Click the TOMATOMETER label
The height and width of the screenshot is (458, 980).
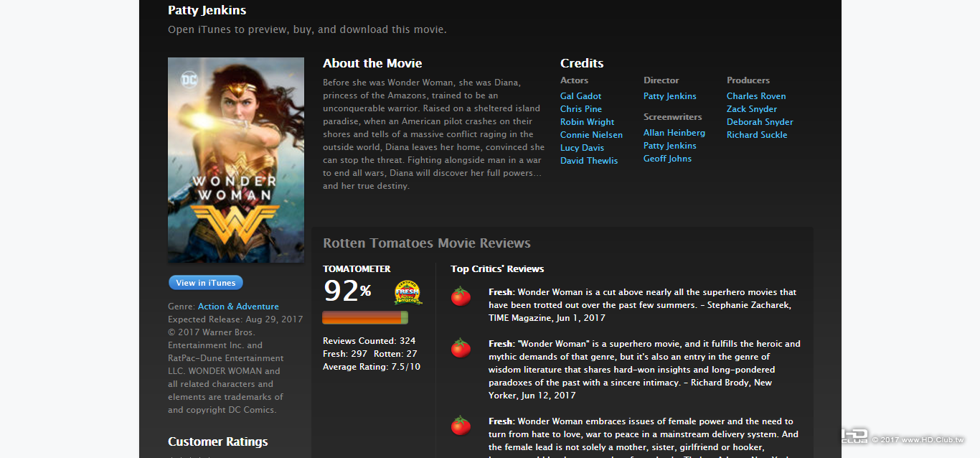[357, 269]
